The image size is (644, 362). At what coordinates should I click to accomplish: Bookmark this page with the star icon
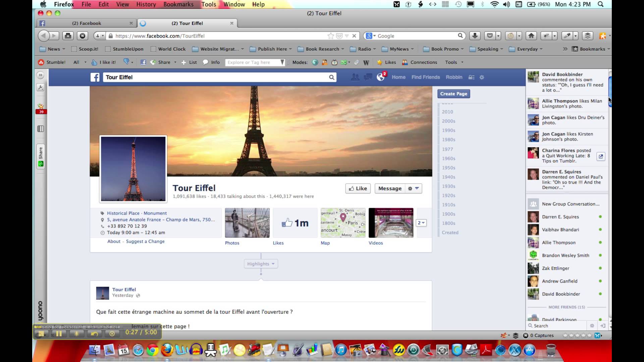tap(330, 36)
